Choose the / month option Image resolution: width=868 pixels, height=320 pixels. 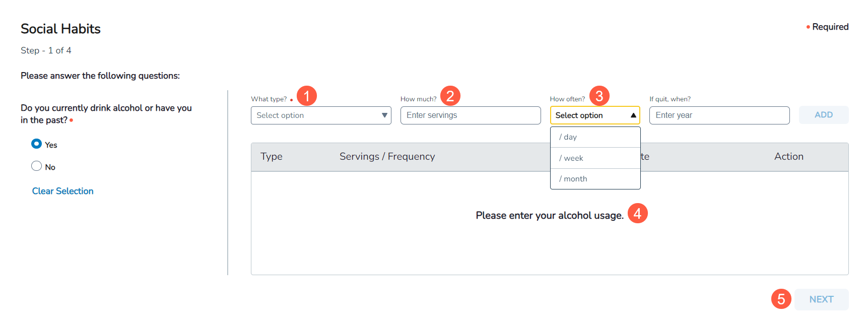(595, 179)
